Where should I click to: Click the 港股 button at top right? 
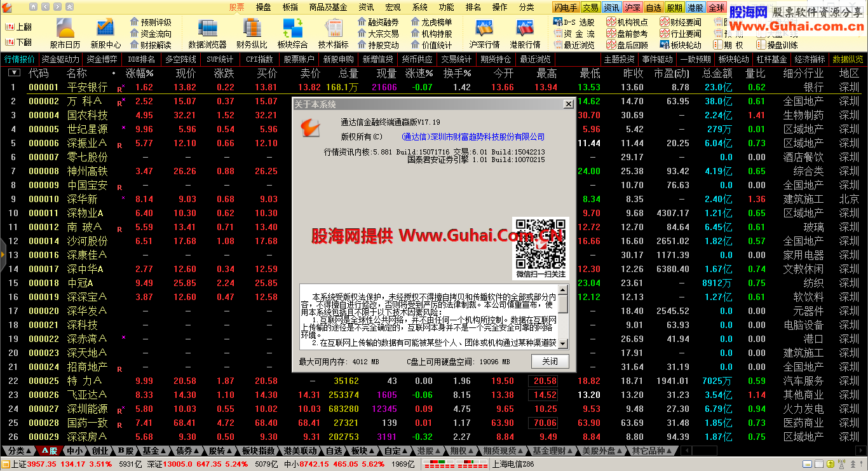[x=695, y=8]
